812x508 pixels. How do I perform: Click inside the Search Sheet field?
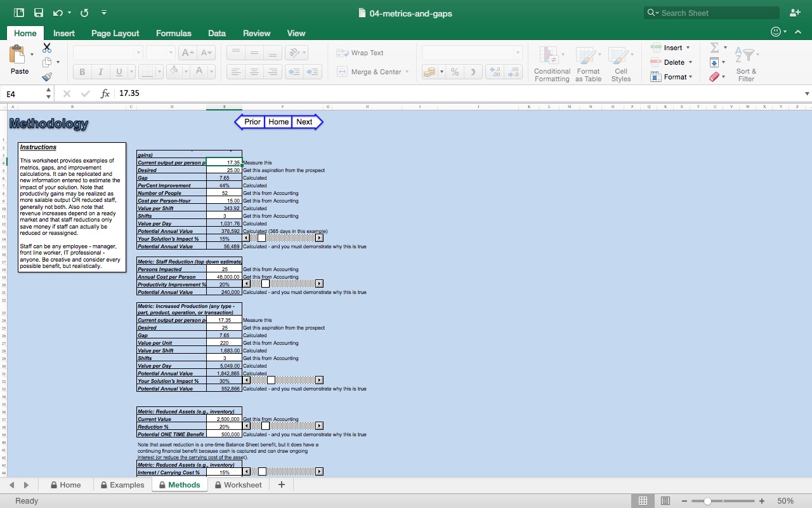710,13
